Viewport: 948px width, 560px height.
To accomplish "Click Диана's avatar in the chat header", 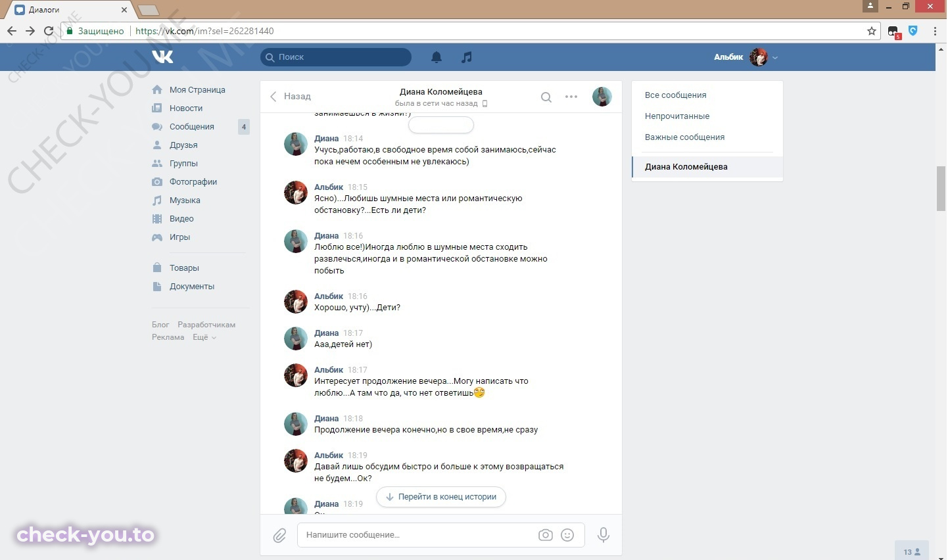I will [602, 97].
